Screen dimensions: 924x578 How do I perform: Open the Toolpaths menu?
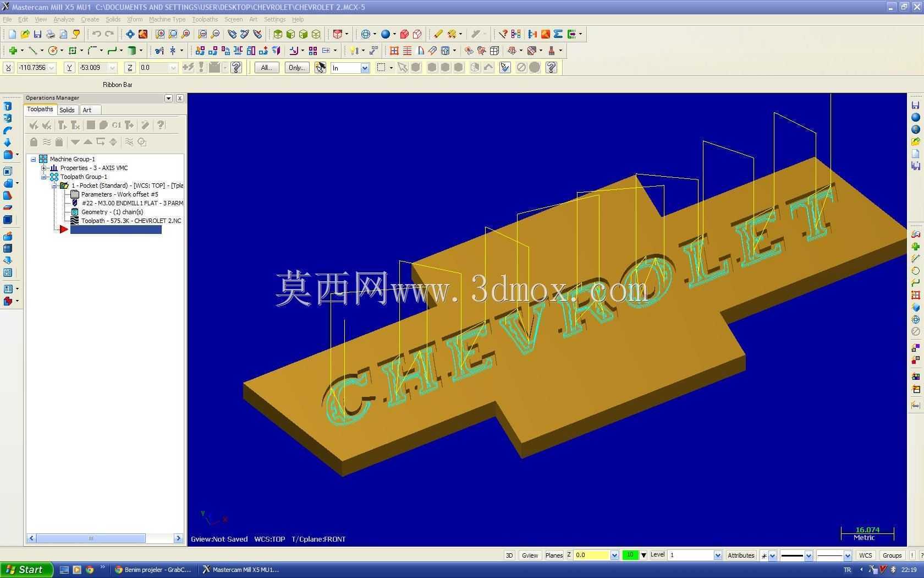(205, 19)
